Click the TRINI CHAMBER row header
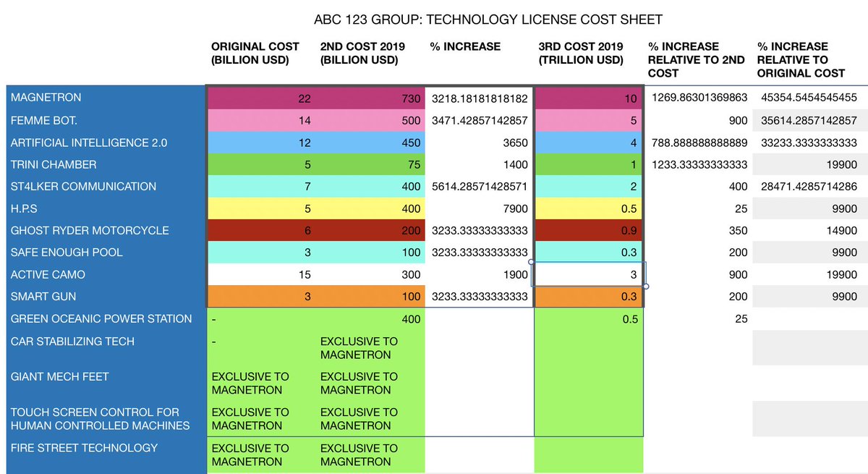Image resolution: width=868 pixels, height=474 pixels. tap(54, 164)
